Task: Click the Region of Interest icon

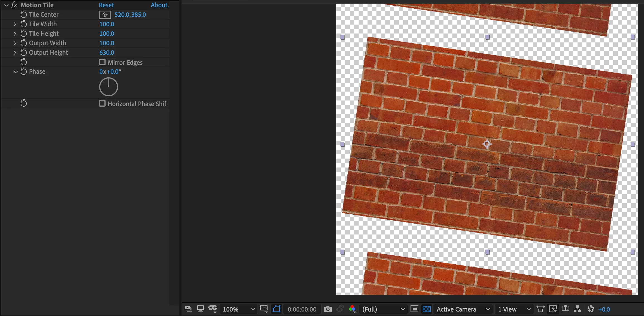Action: (414, 309)
